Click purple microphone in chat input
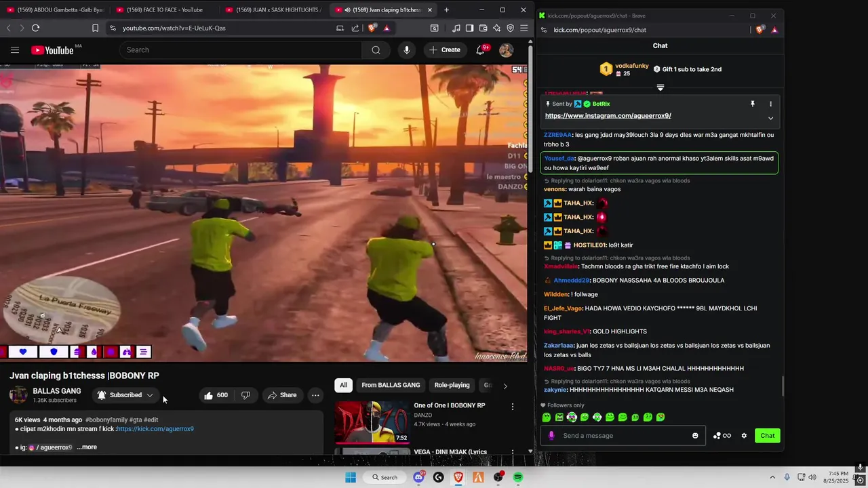 click(551, 435)
